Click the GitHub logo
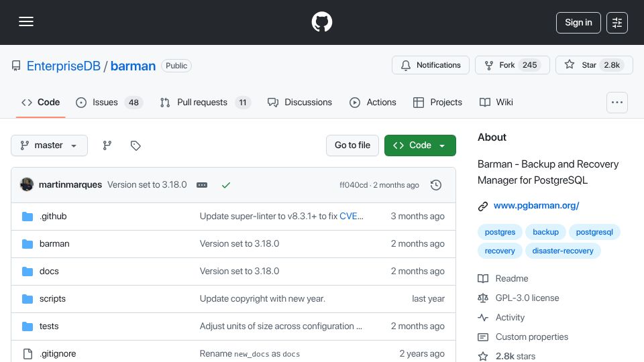 (x=321, y=21)
